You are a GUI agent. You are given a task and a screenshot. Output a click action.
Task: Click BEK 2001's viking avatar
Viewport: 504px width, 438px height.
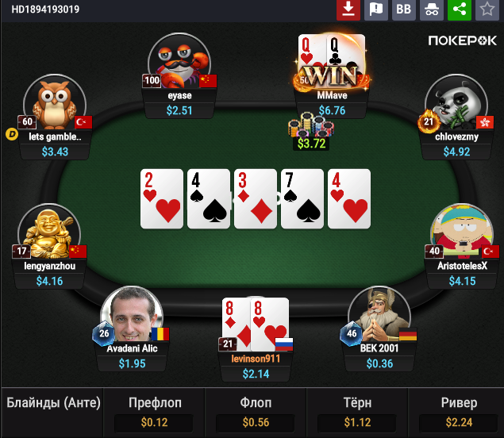(379, 314)
